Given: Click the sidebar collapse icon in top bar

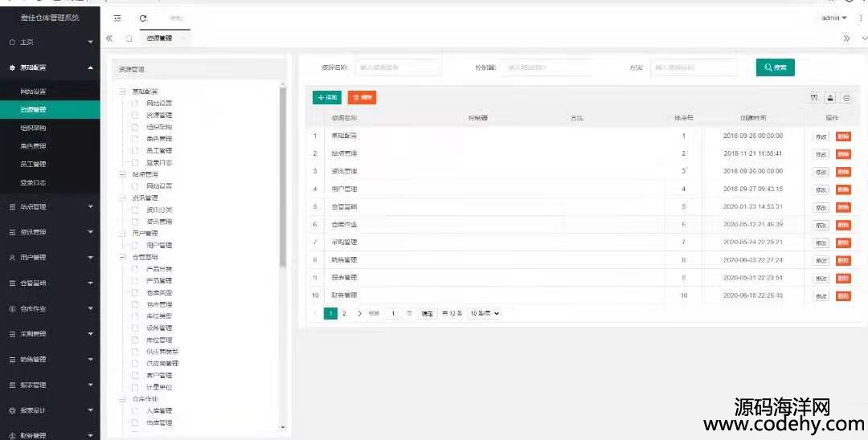Looking at the screenshot, I should click(x=117, y=18).
